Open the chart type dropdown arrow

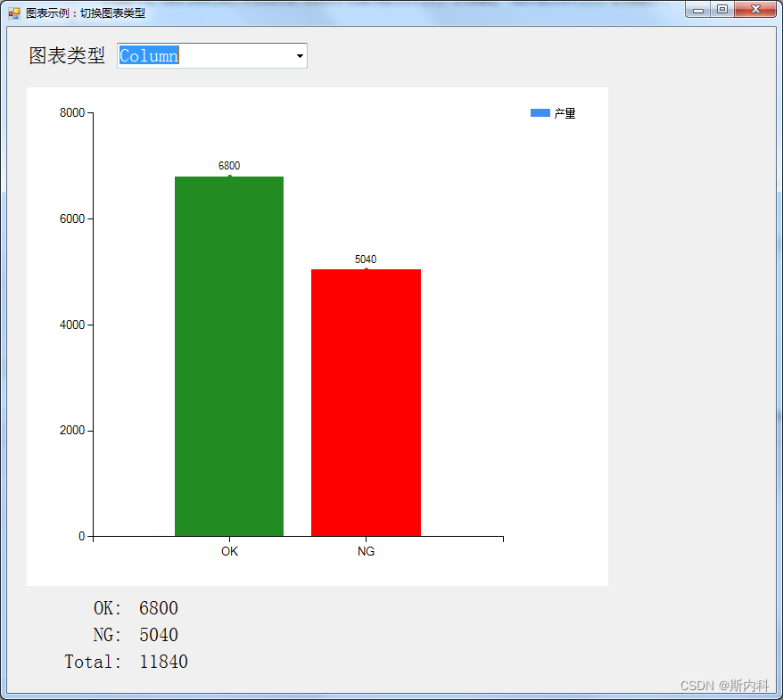click(300, 56)
